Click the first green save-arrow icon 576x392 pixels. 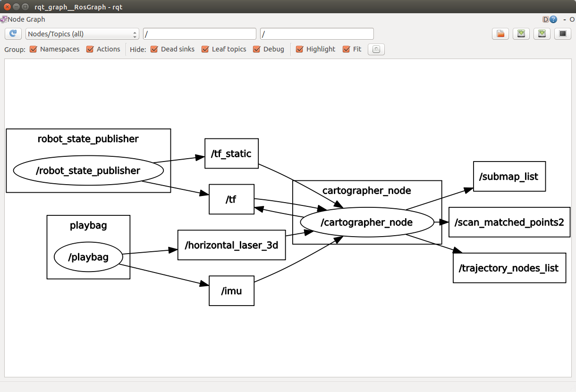(521, 34)
